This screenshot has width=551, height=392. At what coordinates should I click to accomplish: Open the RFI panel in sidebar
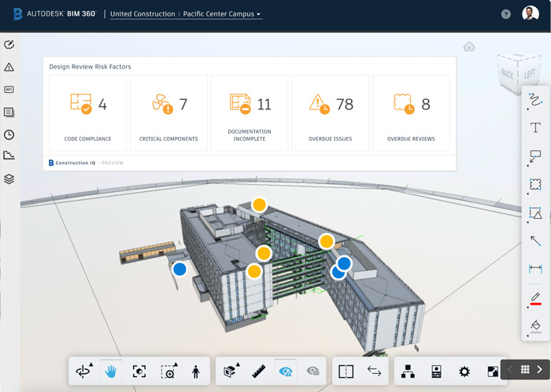point(9,90)
